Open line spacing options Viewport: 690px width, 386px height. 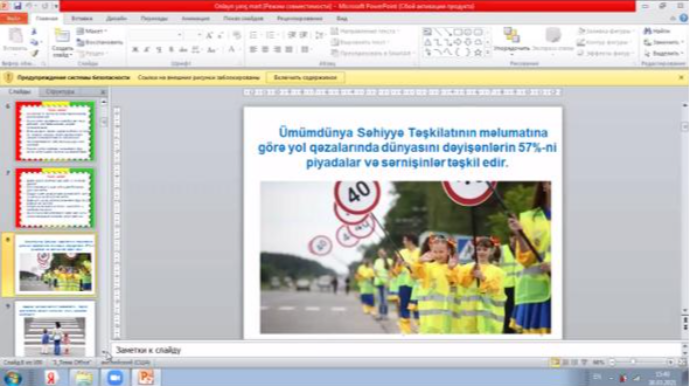tap(319, 35)
